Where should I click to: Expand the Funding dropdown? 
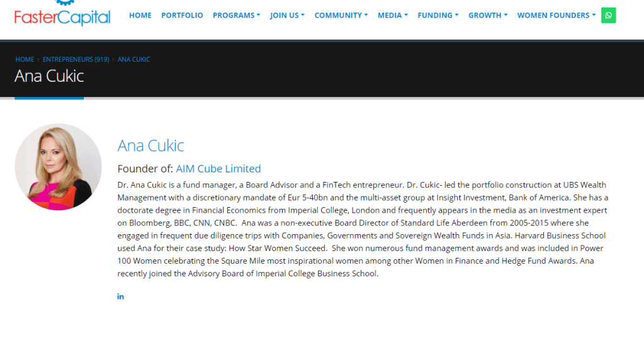(438, 15)
